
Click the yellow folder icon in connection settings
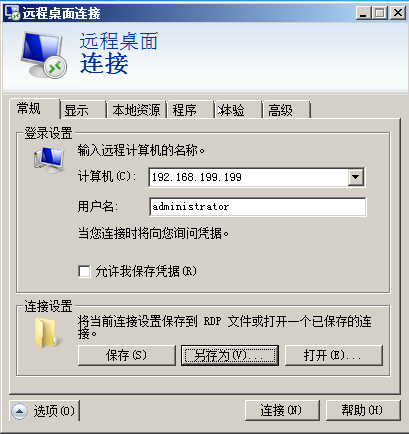point(46,333)
